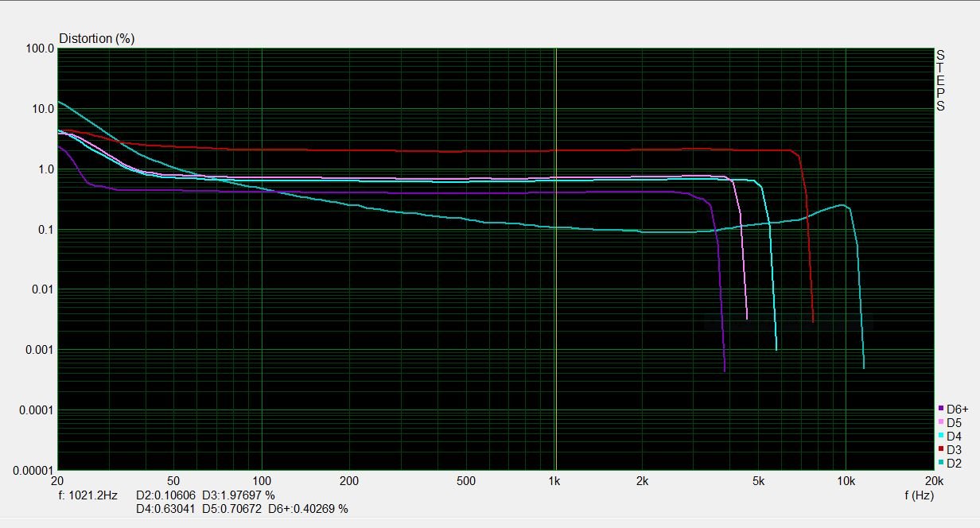980x528 pixels.
Task: Click the 200 x-axis tick label
Action: pos(349,481)
